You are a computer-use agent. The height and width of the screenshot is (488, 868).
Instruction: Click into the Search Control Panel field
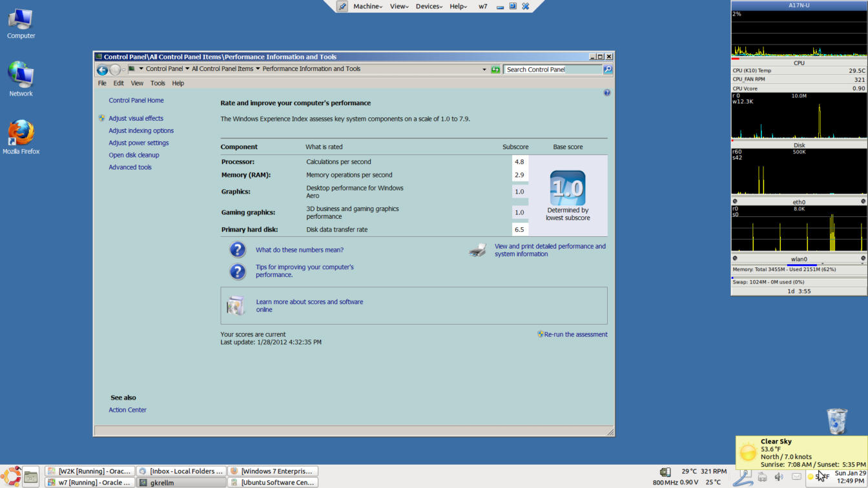coord(553,69)
